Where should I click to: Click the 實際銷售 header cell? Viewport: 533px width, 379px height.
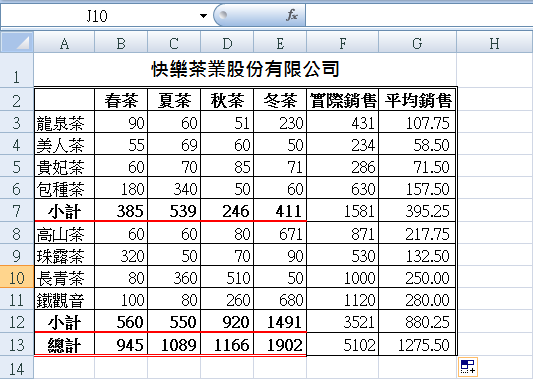pyautogui.click(x=343, y=100)
